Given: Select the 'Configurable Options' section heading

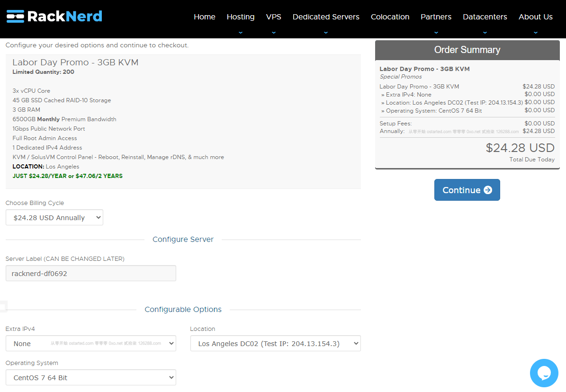Looking at the screenshot, I should pos(183,309).
